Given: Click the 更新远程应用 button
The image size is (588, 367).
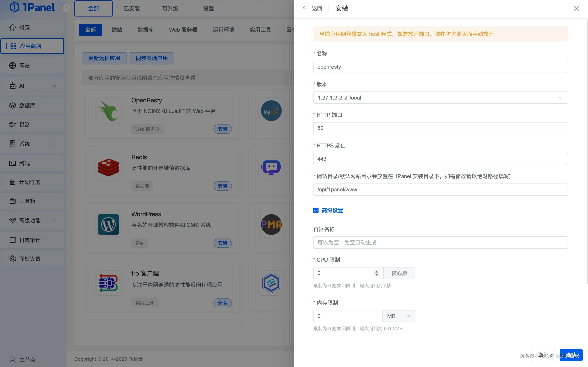Looking at the screenshot, I should pyautogui.click(x=104, y=58).
